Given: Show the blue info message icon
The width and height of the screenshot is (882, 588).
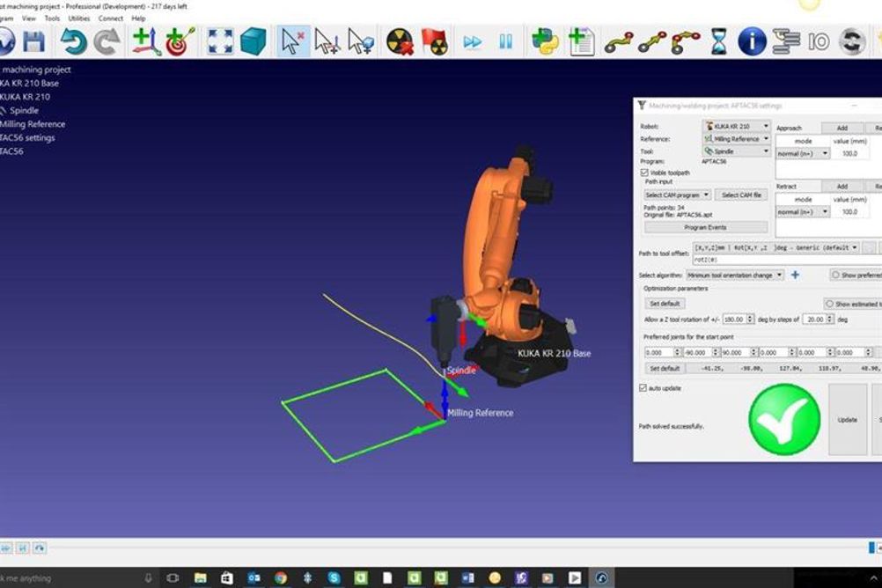Looking at the screenshot, I should coord(752,41).
